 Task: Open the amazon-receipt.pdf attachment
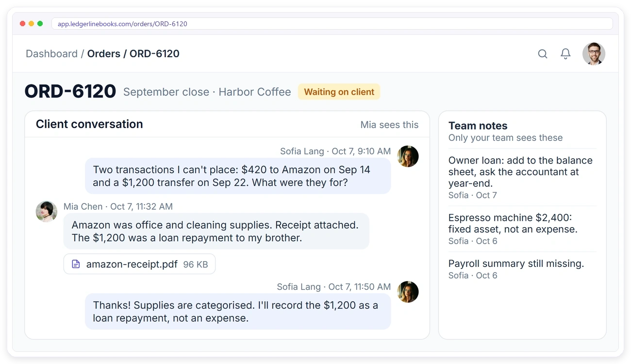139,264
